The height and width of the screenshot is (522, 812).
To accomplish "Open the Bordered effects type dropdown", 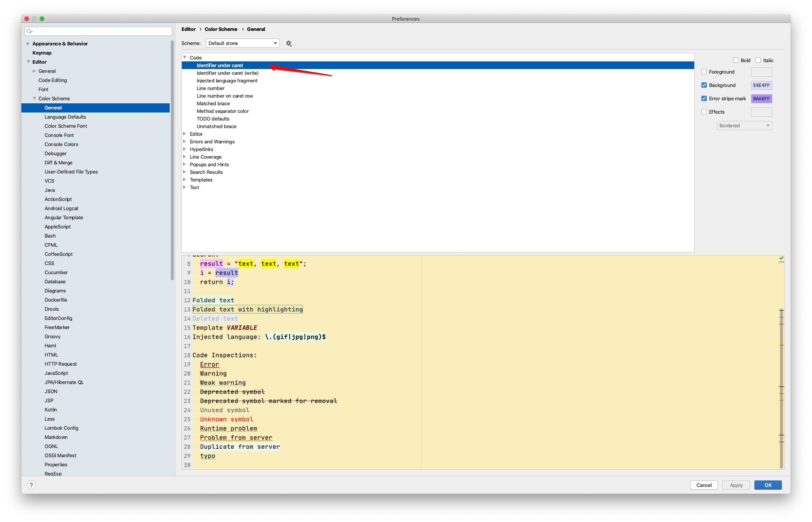I will point(744,125).
